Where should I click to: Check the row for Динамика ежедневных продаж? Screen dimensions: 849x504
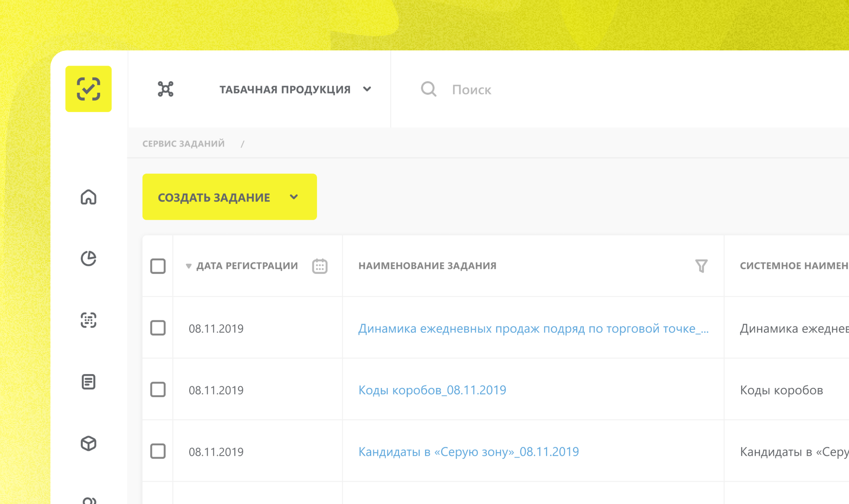pos(158,328)
